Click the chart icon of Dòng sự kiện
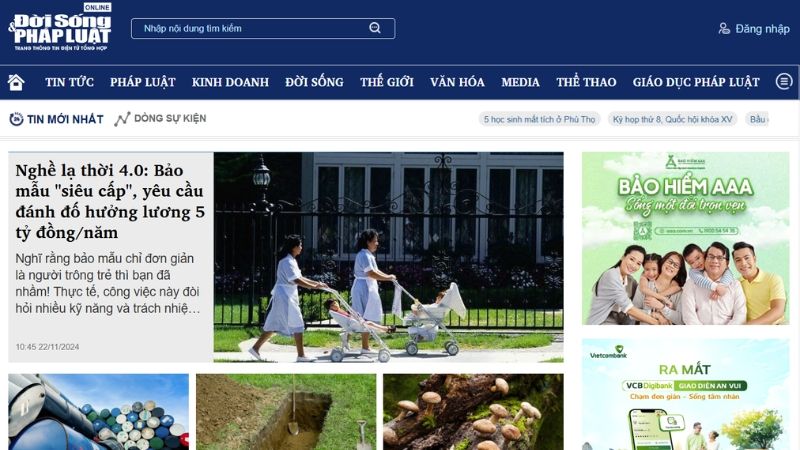The height and width of the screenshot is (450, 800). [x=122, y=119]
